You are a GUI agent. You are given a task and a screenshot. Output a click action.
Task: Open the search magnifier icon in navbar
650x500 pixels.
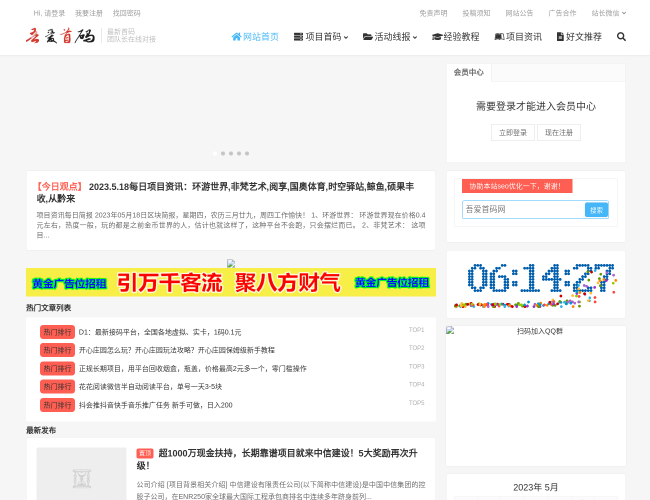coord(621,37)
